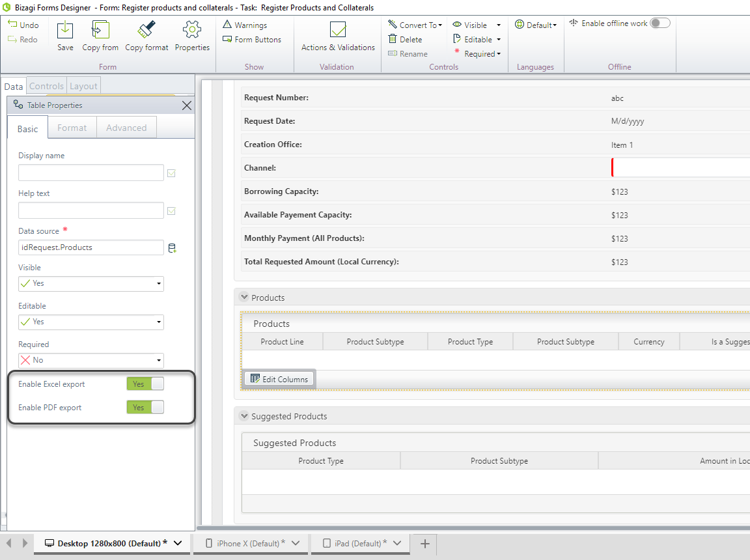Click the Channel input field
This screenshot has width=750, height=560.
[x=680, y=168]
